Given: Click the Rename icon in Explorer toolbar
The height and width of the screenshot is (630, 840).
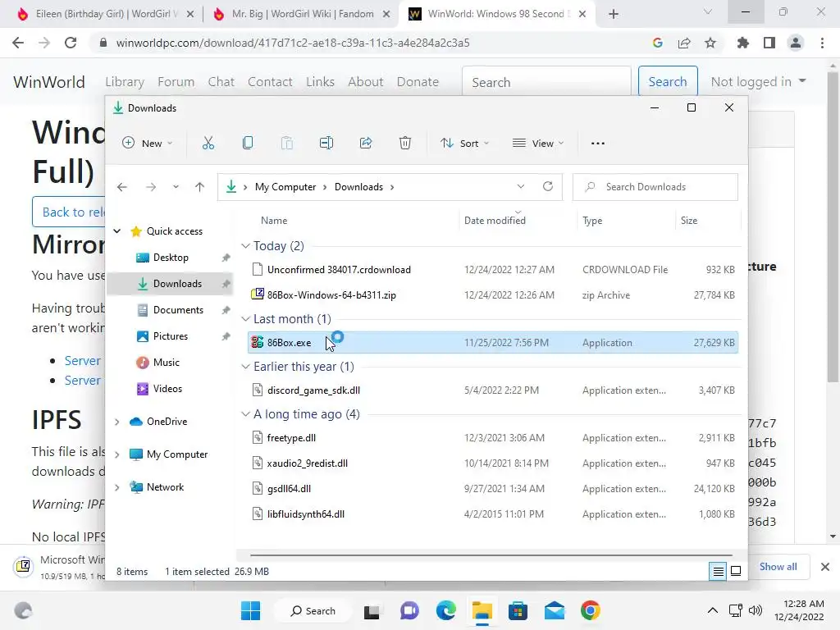Looking at the screenshot, I should pyautogui.click(x=326, y=143).
